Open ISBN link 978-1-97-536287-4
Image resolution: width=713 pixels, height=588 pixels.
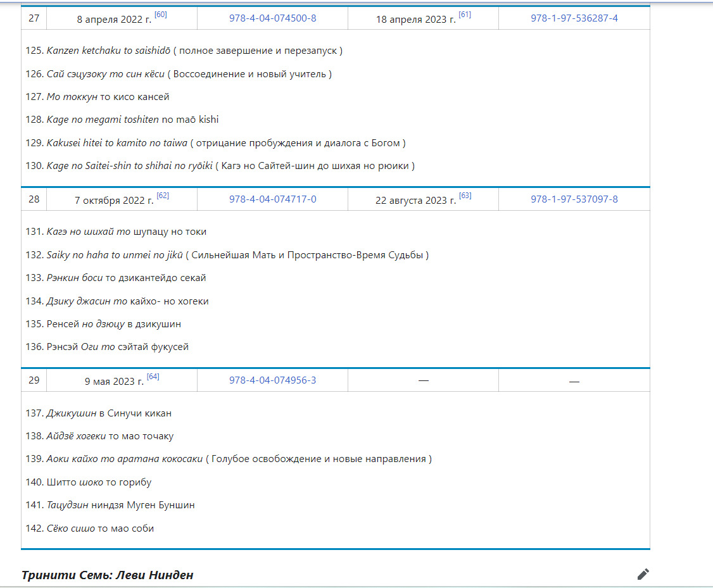574,18
